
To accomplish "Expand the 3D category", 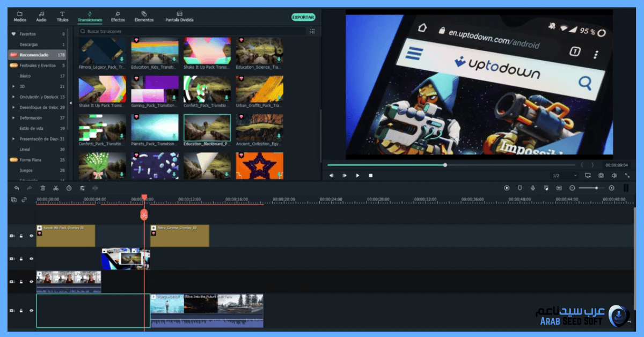I will (13, 86).
